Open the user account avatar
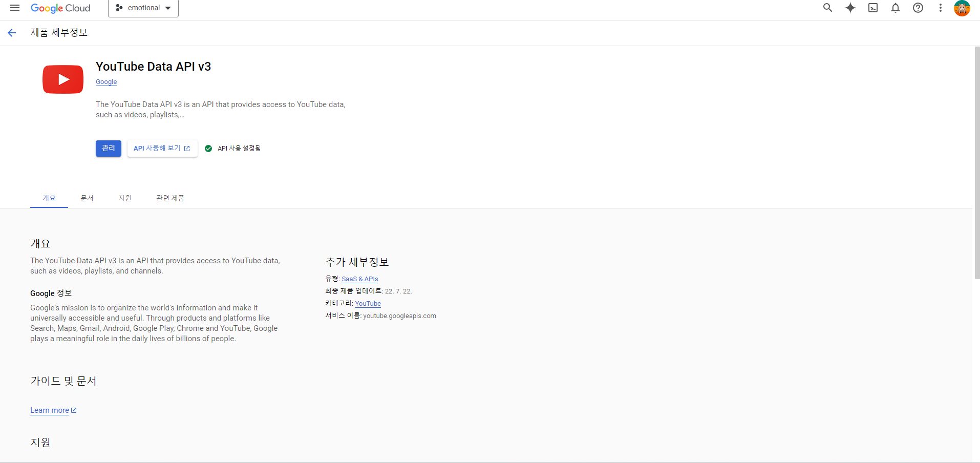The width and height of the screenshot is (980, 463). pos(962,8)
